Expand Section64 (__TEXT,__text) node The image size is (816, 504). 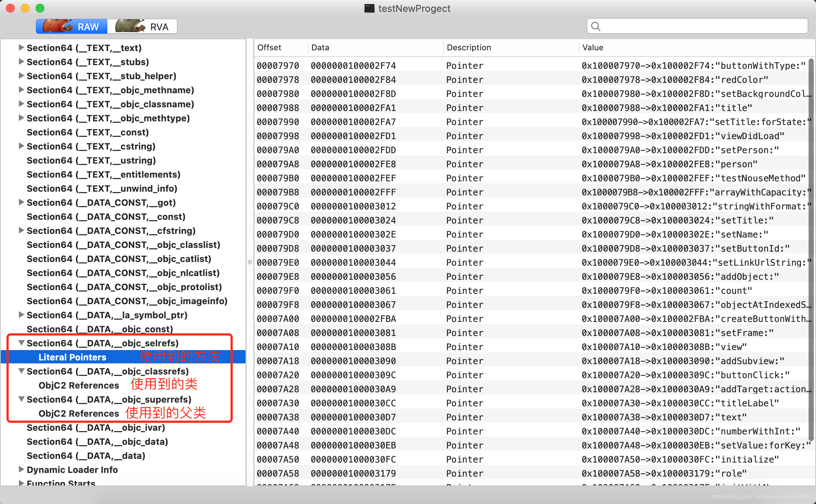[x=21, y=48]
